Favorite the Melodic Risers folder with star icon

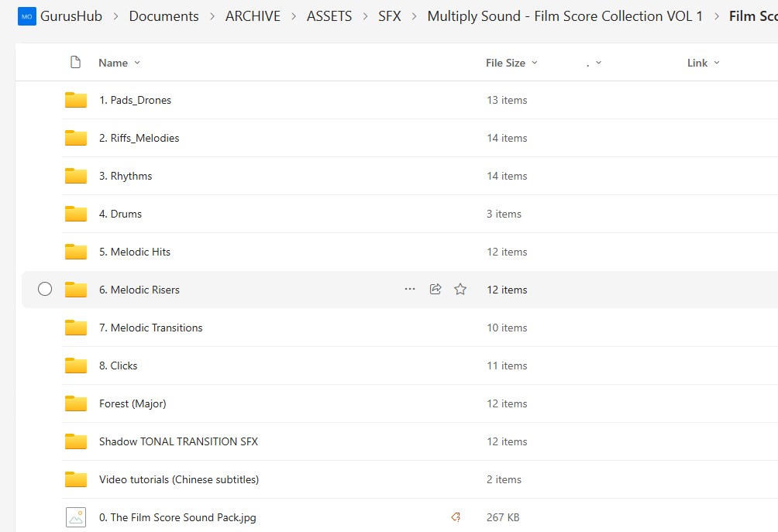coord(460,290)
